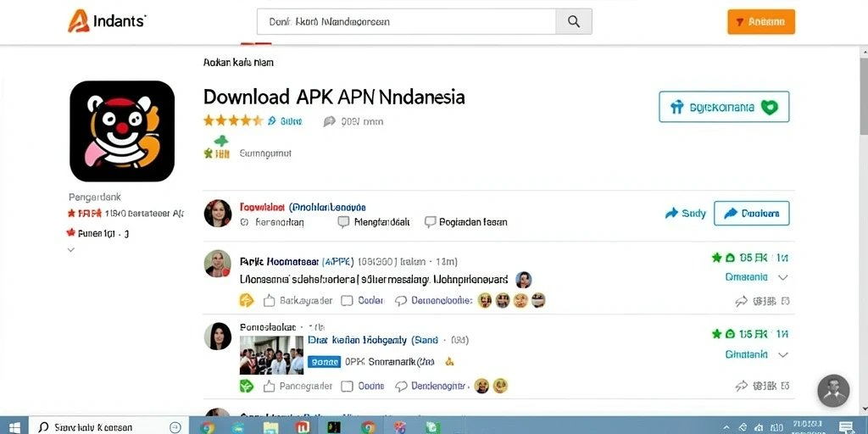Click the magnifier search button
This screenshot has width=868, height=434.
coord(574,21)
